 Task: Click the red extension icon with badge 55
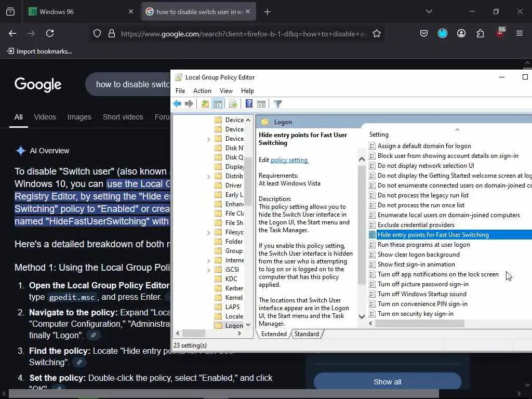pos(500,32)
